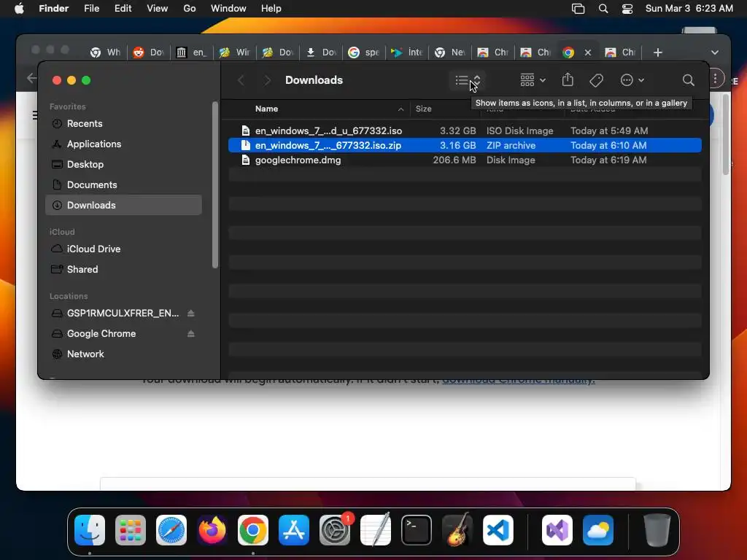This screenshot has height=560, width=747.
Task: Open Control Center in menu bar
Action: 627,9
